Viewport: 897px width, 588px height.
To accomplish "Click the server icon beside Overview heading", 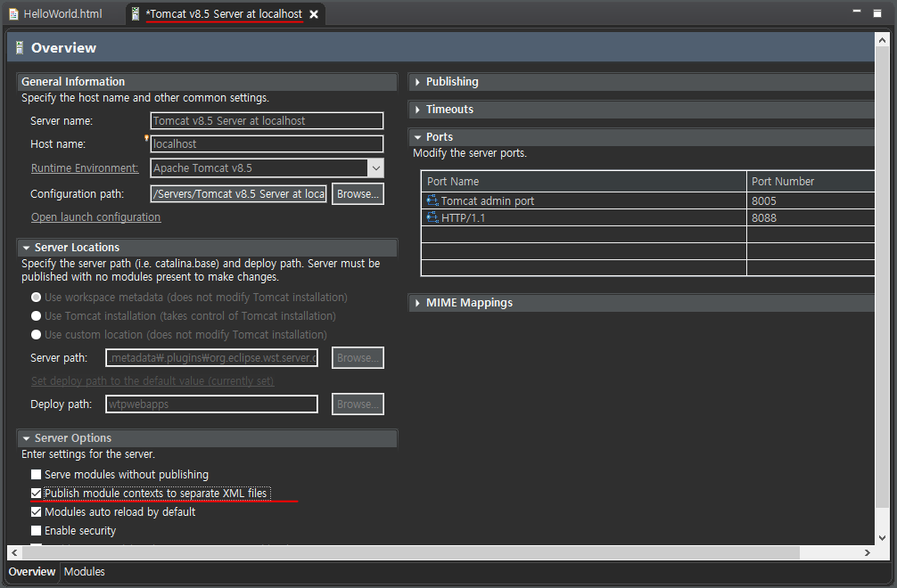I will [x=20, y=48].
